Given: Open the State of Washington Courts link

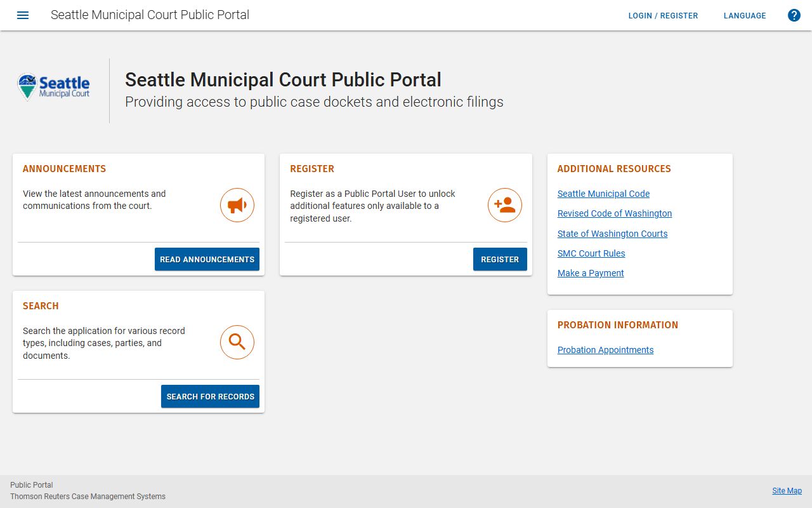Looking at the screenshot, I should 612,234.
